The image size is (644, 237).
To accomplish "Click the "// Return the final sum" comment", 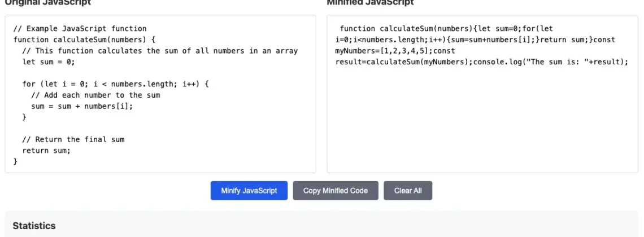I will [73, 139].
